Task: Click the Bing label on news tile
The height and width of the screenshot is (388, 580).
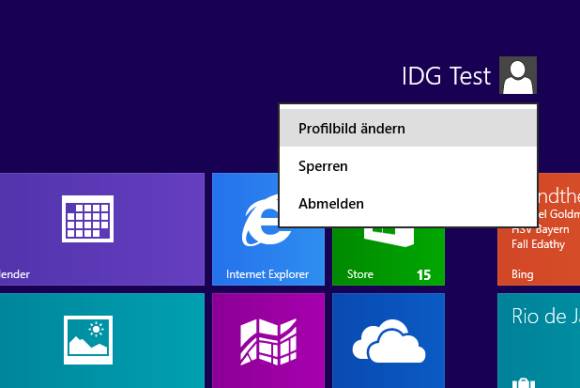Action: pyautogui.click(x=522, y=274)
